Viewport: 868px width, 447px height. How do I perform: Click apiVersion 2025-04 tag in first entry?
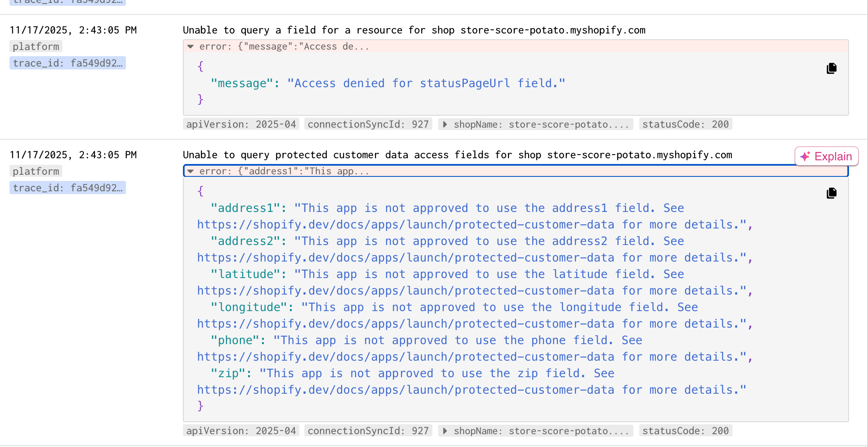click(241, 124)
